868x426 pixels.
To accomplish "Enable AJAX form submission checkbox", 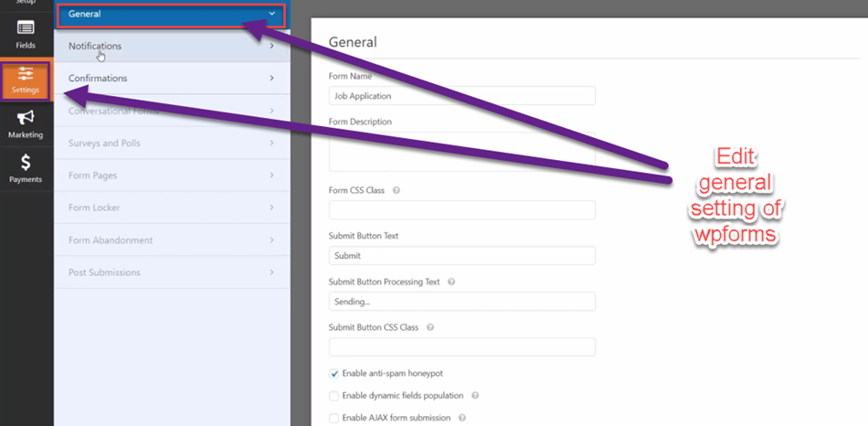I will tap(333, 418).
